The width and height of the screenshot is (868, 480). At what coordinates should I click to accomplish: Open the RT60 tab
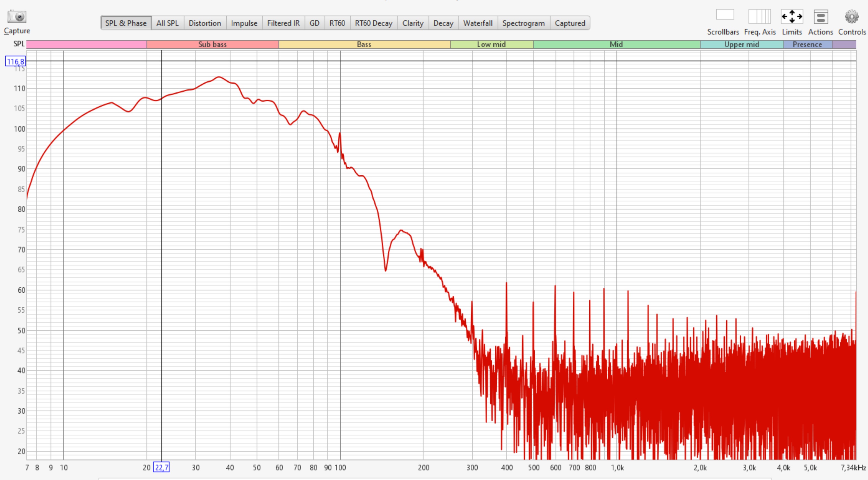337,23
